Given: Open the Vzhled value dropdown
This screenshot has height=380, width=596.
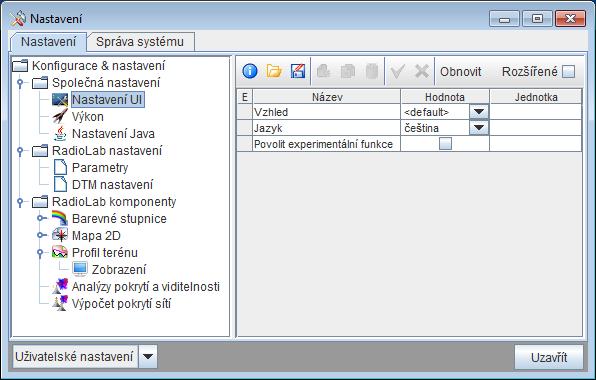Looking at the screenshot, I should coord(479,112).
